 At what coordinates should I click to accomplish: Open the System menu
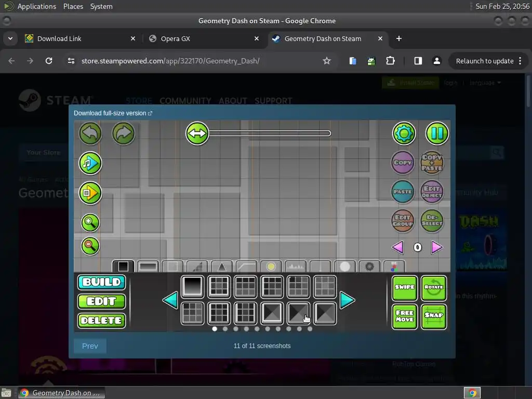coord(101,6)
